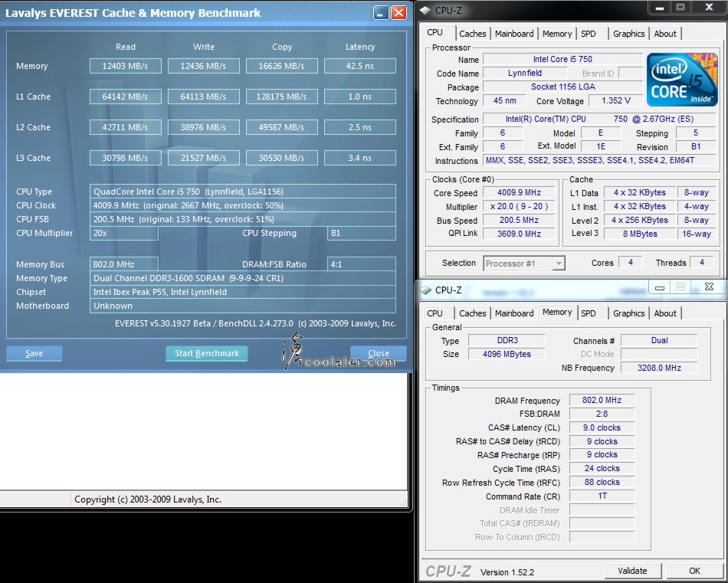Open Caches tab in lower CPU-Z window
The height and width of the screenshot is (583, 728).
tap(472, 313)
